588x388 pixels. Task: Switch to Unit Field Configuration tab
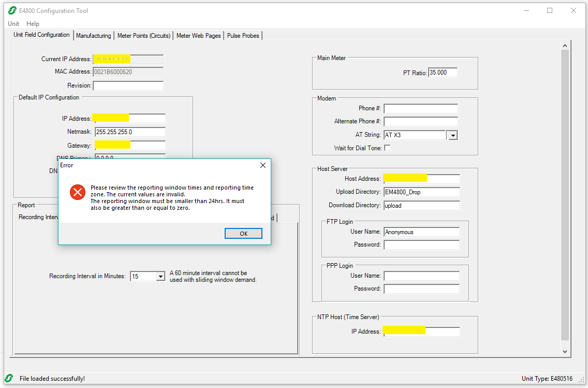[41, 35]
